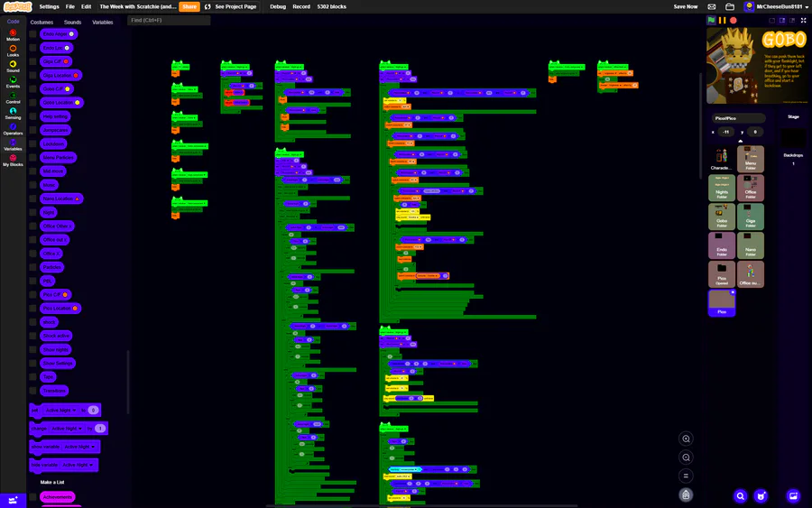Reset workspace zoom to default

(x=686, y=476)
